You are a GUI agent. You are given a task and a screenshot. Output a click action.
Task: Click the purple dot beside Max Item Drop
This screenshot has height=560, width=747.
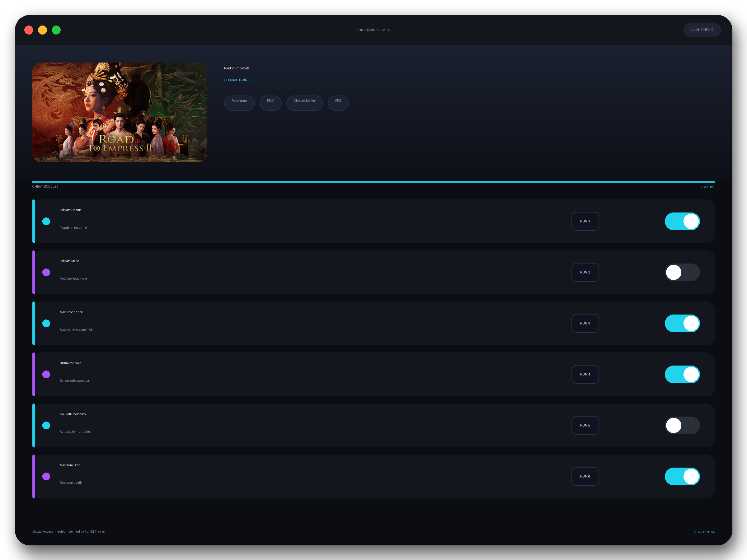click(46, 476)
